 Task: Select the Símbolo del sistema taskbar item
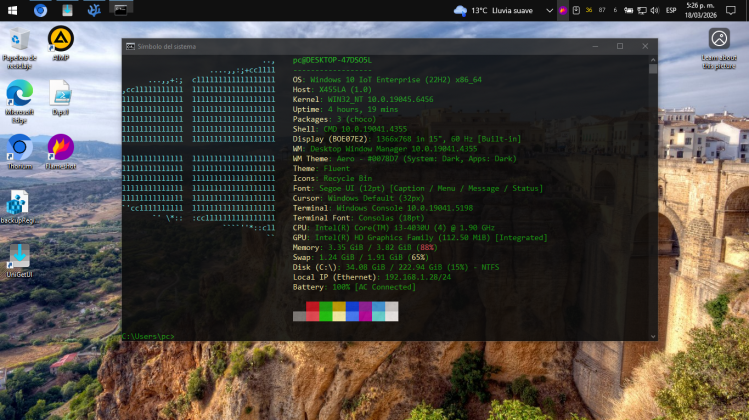121,10
